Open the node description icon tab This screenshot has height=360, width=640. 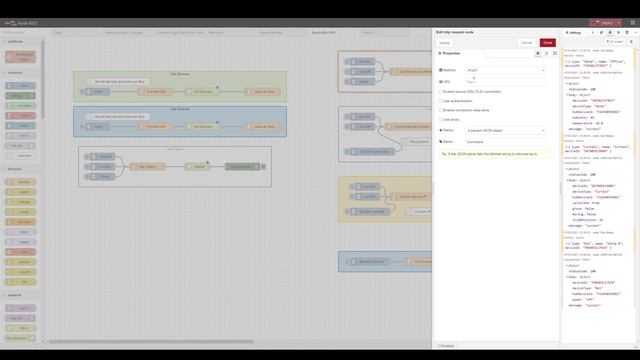tap(547, 53)
